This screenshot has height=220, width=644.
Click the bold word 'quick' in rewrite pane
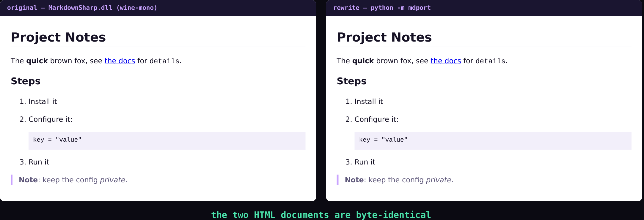[363, 61]
